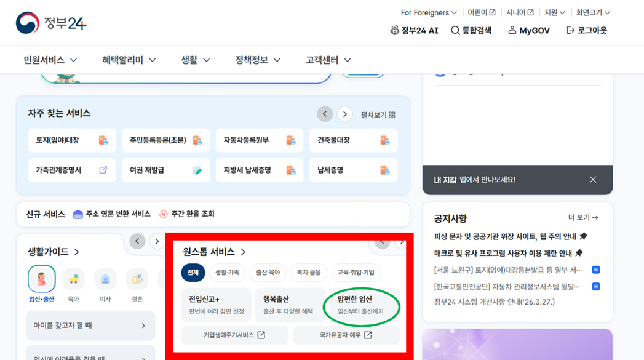Click document icon on 자동차등록원부 card
Image resolution: width=644 pixels, height=360 pixels.
point(291,140)
